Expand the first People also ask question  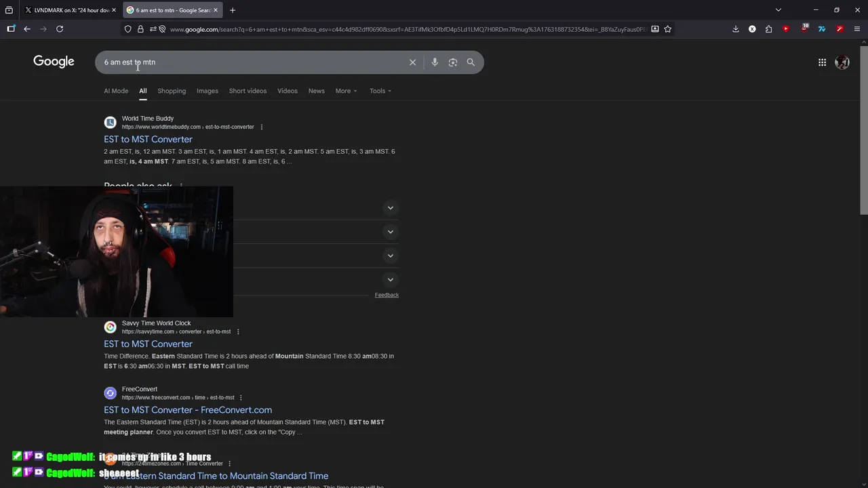pyautogui.click(x=390, y=208)
